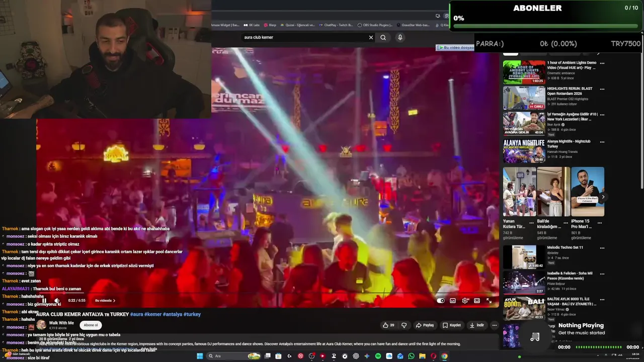Toggle autoplay switch in player
This screenshot has height=362, width=644.
coord(441,301)
